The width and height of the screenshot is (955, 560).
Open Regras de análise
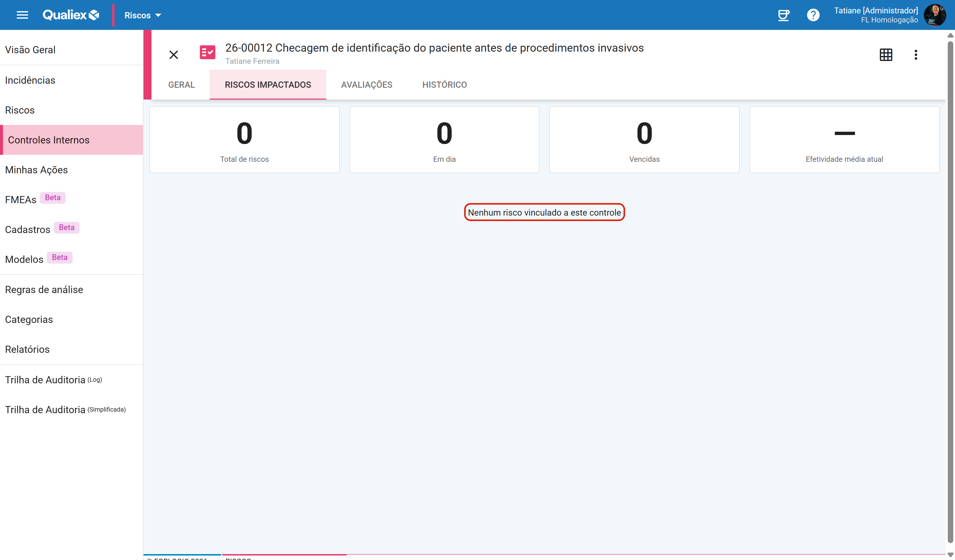point(72,289)
